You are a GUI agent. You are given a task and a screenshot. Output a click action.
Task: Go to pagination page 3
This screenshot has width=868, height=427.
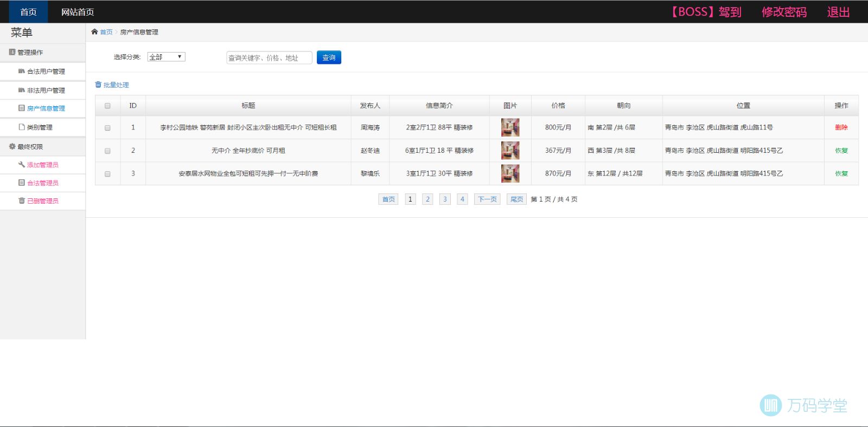point(445,199)
